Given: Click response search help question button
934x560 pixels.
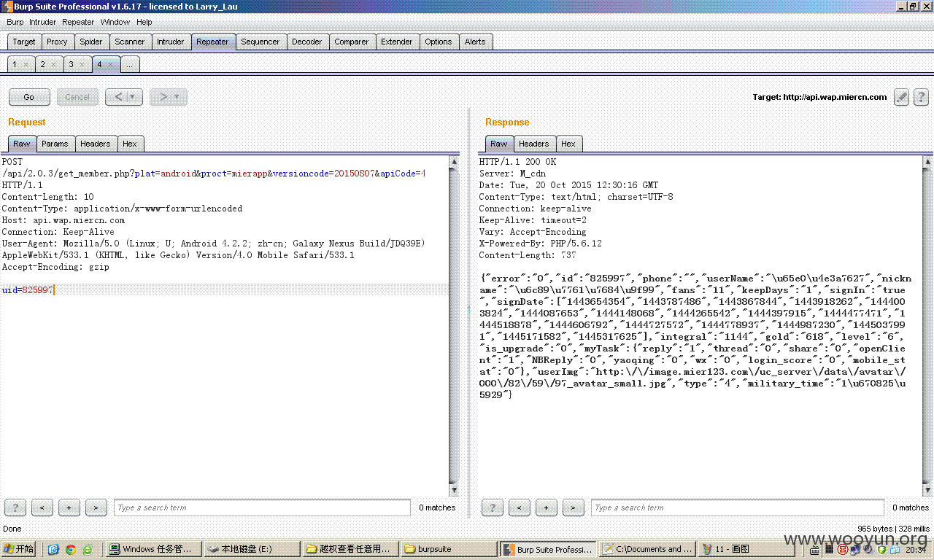Looking at the screenshot, I should coord(493,507).
